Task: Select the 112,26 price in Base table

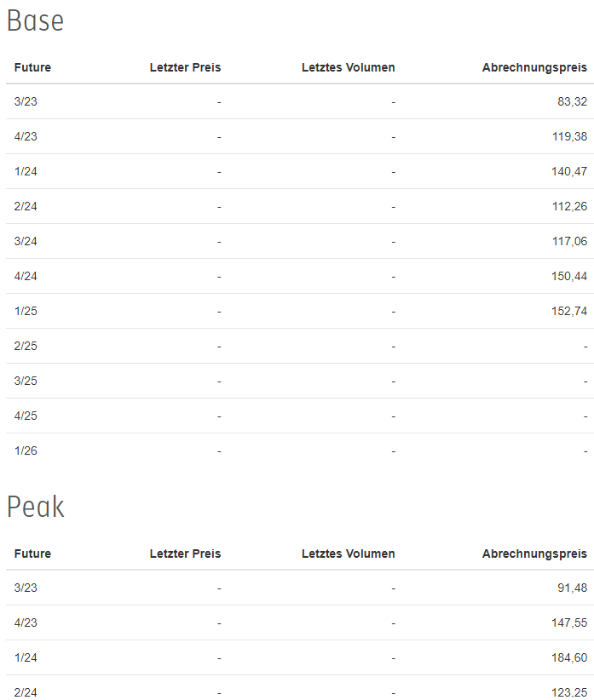Action: tap(569, 206)
